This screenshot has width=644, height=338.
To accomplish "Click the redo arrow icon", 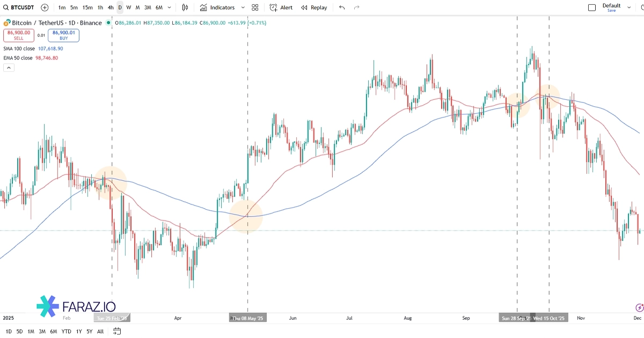I will click(357, 8).
